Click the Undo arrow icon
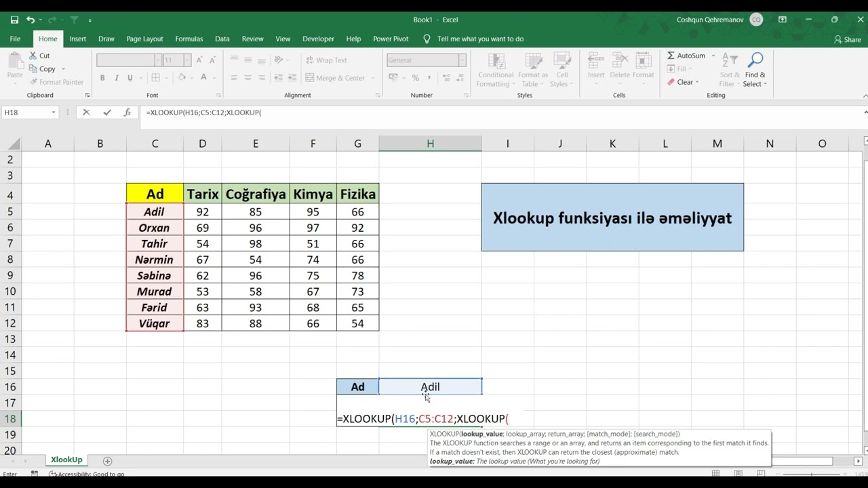Viewport: 868px width, 488px height. pos(31,20)
